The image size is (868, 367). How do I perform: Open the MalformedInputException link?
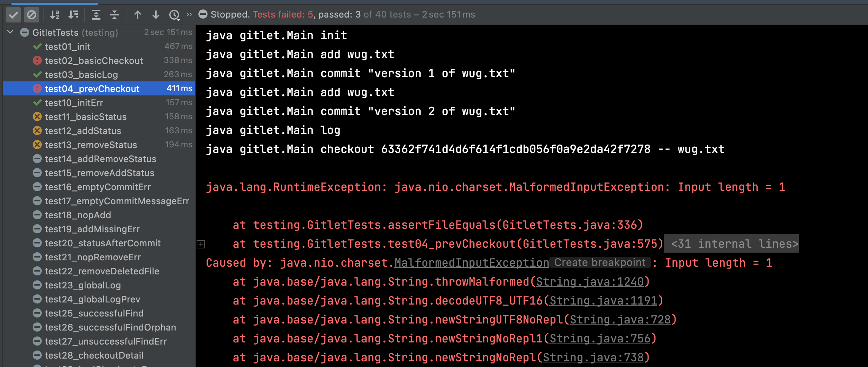coord(471,263)
